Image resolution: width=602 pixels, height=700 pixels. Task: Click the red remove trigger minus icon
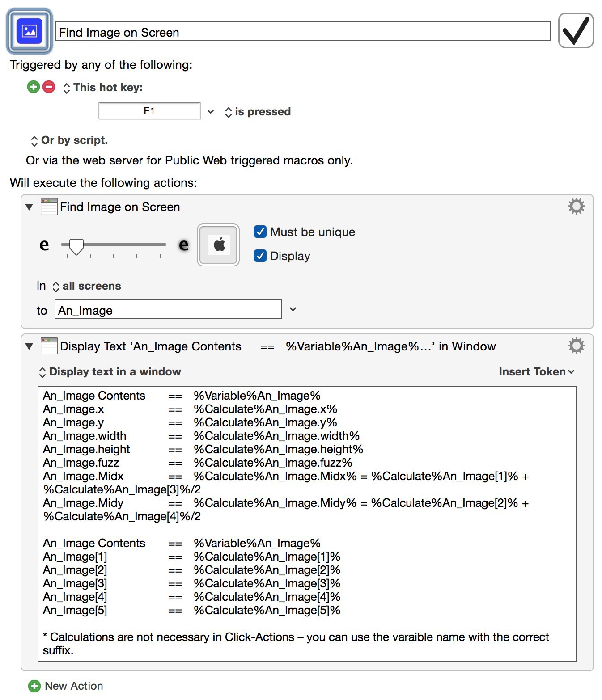(49, 87)
